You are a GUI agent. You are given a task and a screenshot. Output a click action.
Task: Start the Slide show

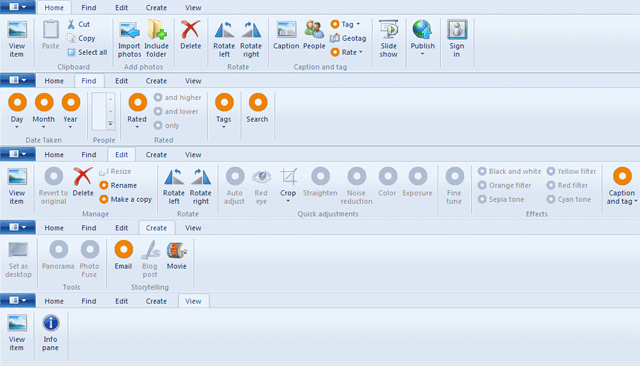[x=389, y=39]
